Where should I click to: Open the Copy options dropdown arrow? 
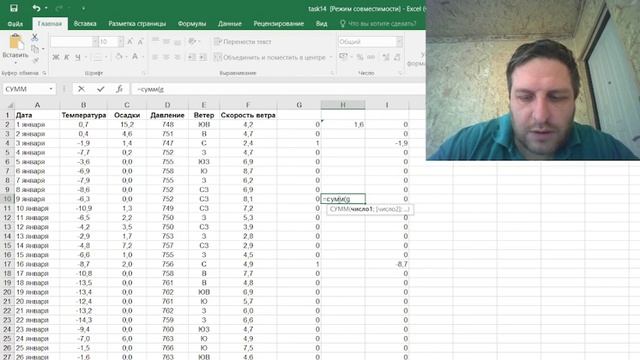[x=43, y=49]
